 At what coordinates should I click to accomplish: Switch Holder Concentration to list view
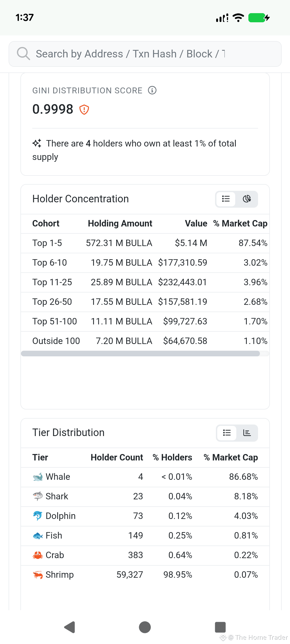(226, 199)
